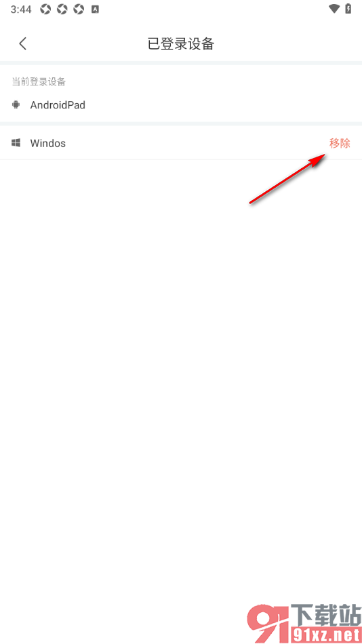
Task: Tap the Windos device name text
Action: (x=47, y=143)
